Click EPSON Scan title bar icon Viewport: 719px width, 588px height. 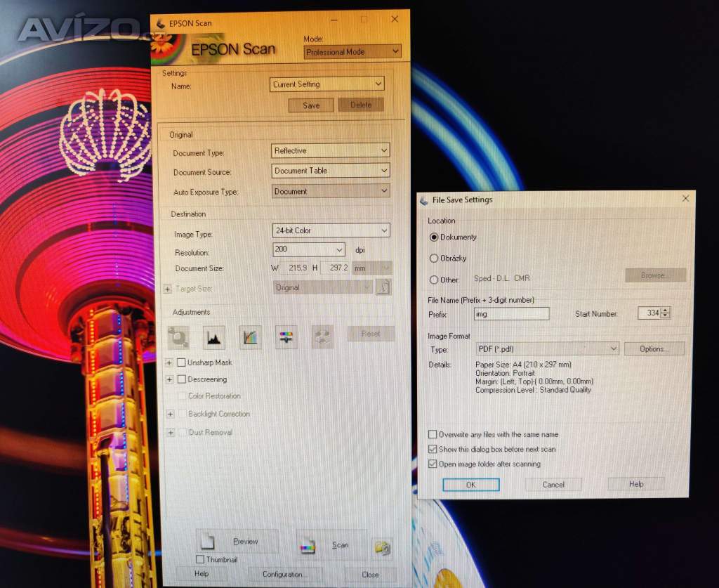pos(161,23)
